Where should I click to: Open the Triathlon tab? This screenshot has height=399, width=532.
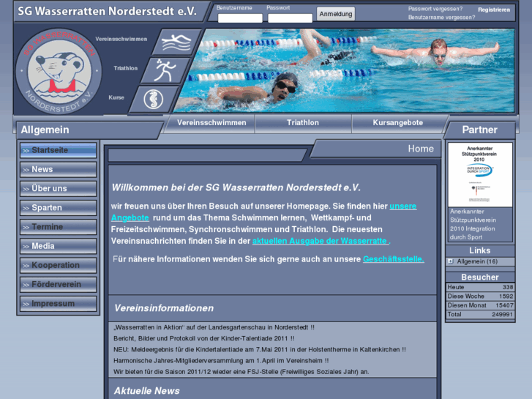303,123
